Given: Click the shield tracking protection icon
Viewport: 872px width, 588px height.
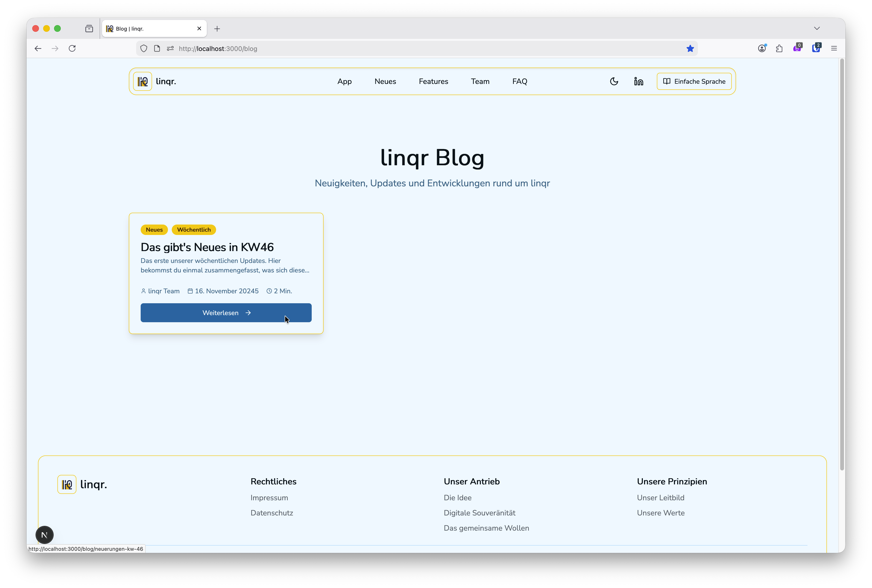Looking at the screenshot, I should click(144, 48).
